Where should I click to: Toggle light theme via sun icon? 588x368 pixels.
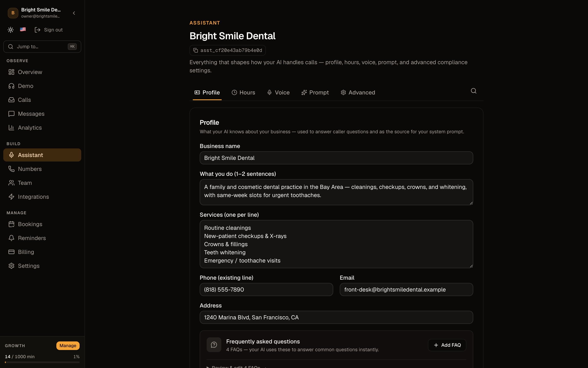(10, 30)
